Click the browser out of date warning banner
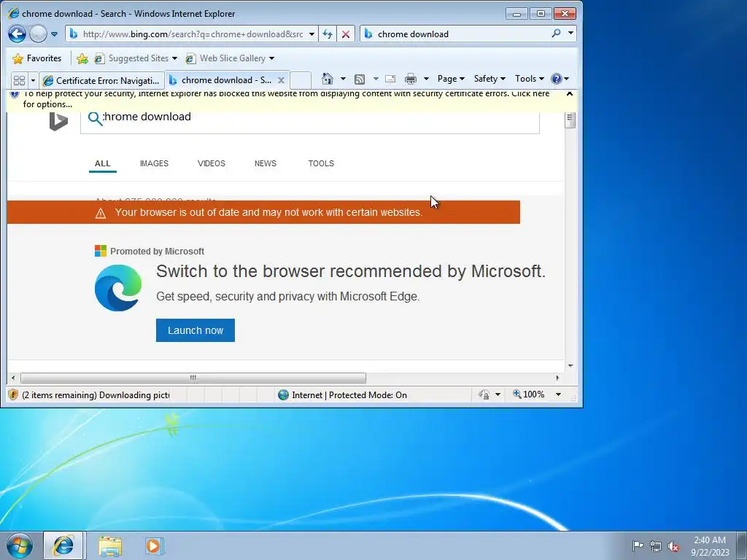747x560 pixels. (x=263, y=212)
